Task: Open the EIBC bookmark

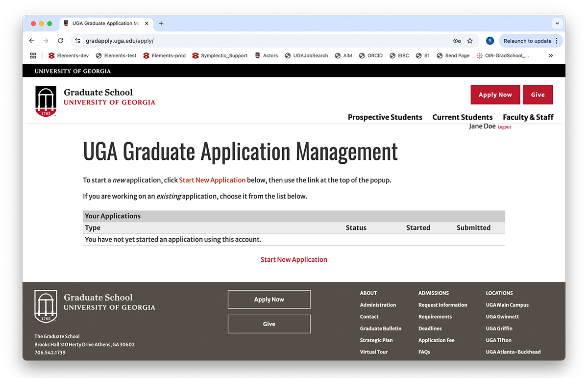Action: 399,55
